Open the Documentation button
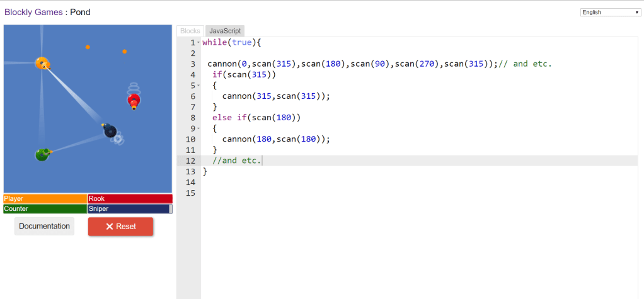 44,227
